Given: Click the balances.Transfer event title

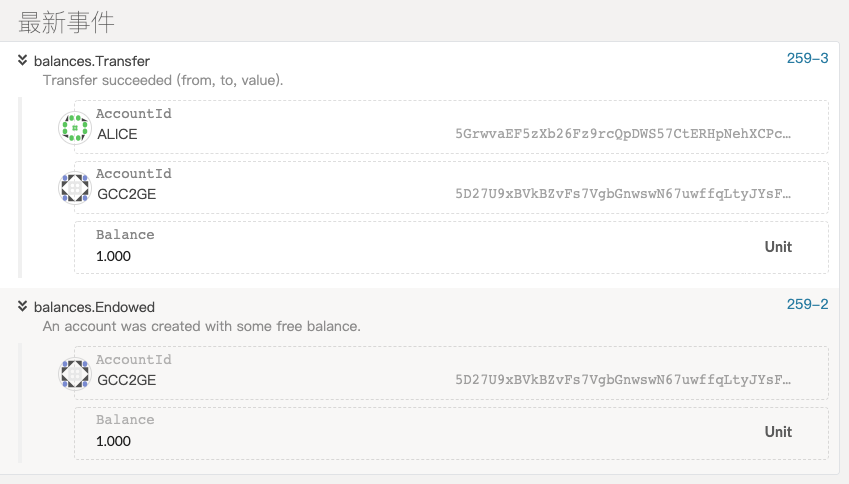Looking at the screenshot, I should coord(92,61).
